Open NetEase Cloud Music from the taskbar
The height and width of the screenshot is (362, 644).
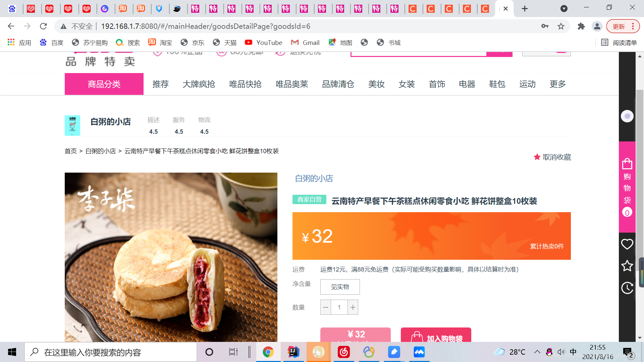tap(344, 352)
